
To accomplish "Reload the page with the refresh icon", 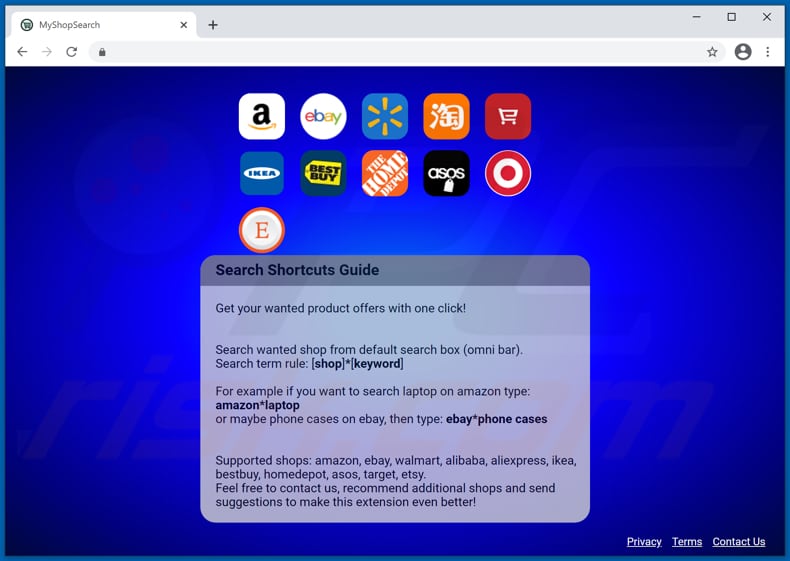I will click(72, 51).
